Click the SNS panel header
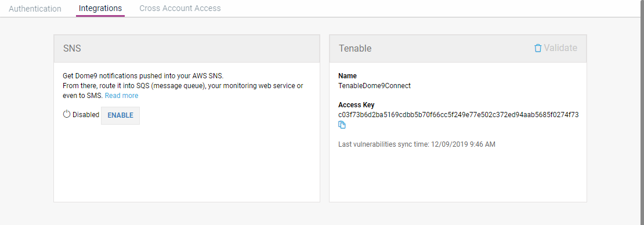Screen dimensions: 644x225 point(187,49)
